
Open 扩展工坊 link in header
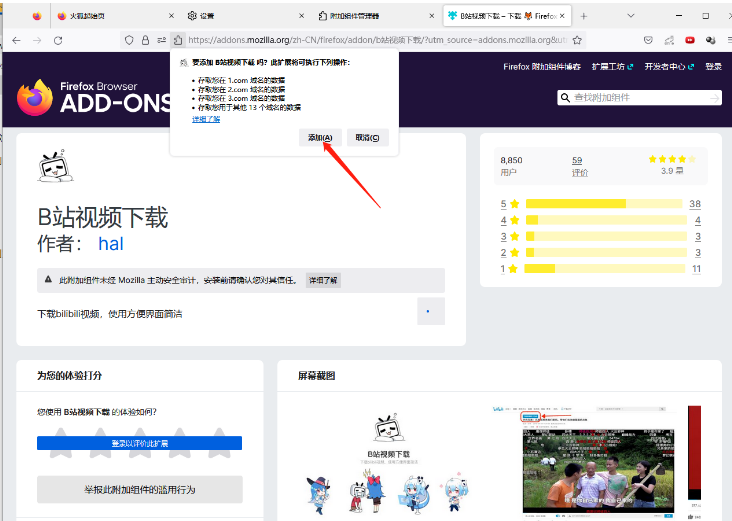[x=612, y=67]
